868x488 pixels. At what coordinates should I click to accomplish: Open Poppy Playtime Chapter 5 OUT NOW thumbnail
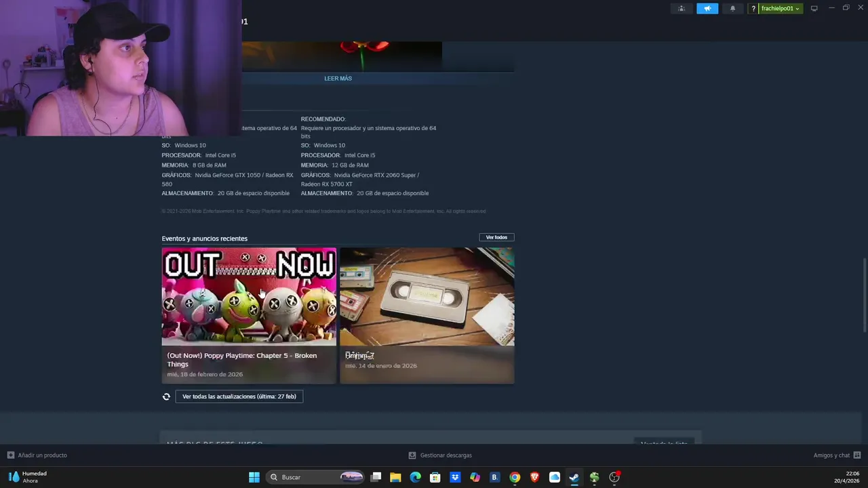click(x=249, y=296)
